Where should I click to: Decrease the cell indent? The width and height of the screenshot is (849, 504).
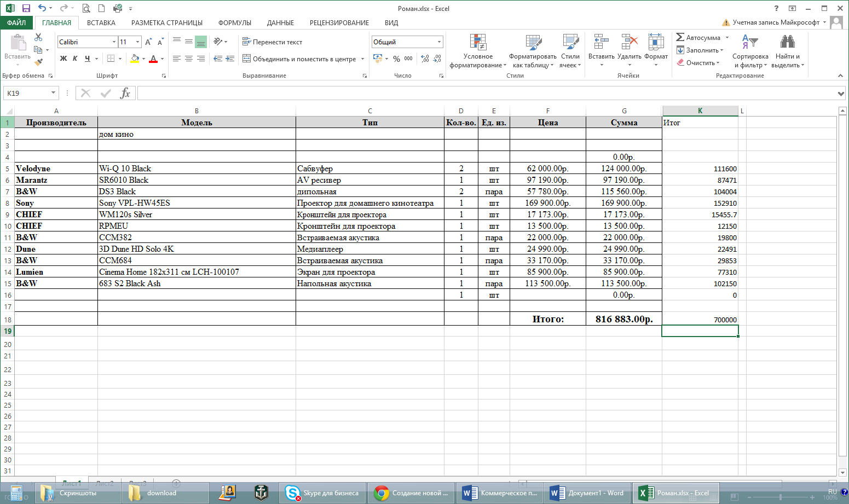point(218,59)
